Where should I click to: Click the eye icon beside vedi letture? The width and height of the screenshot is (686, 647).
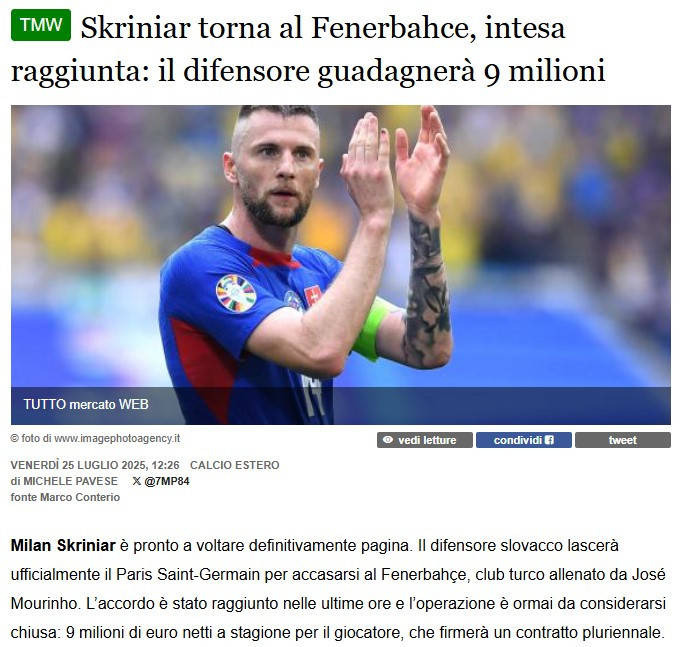point(388,440)
